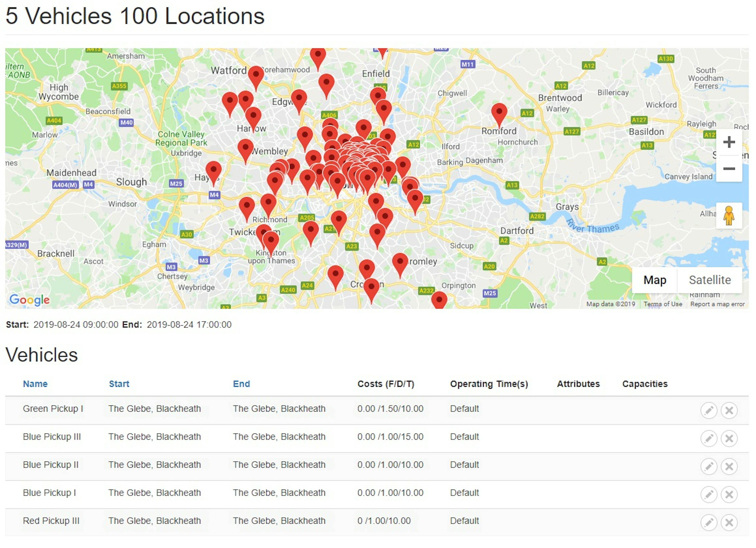Screen dimensions: 756x548
Task: Zoom out of the map
Action: [x=729, y=169]
